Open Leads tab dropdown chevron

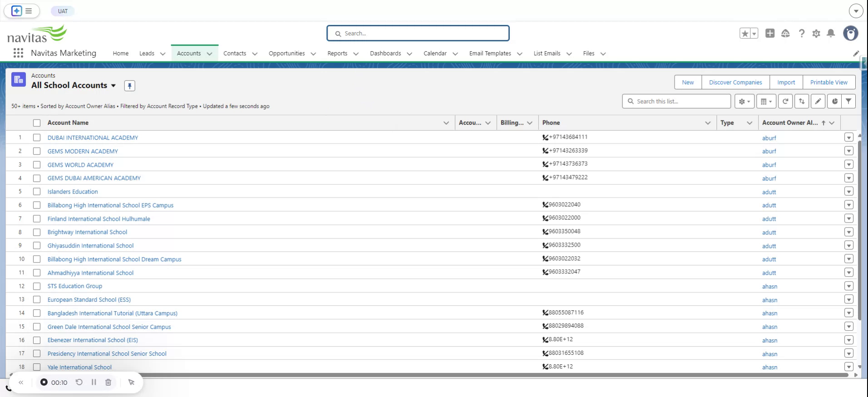pos(163,54)
